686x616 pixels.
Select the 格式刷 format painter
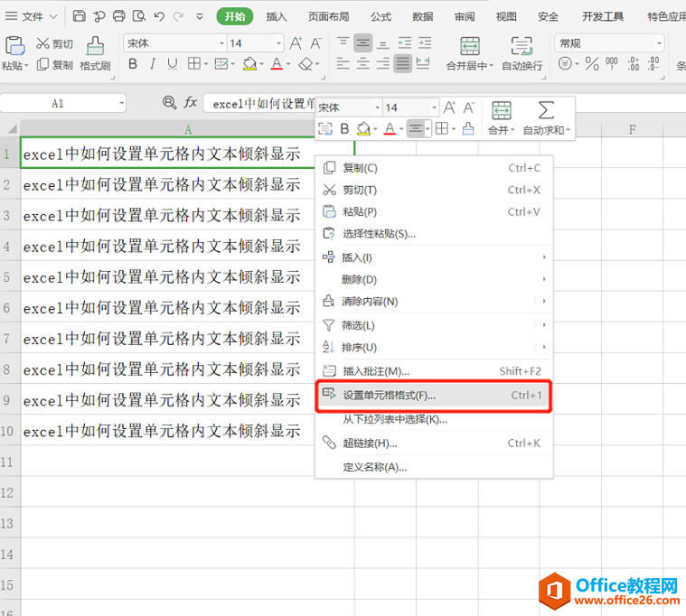click(95, 53)
